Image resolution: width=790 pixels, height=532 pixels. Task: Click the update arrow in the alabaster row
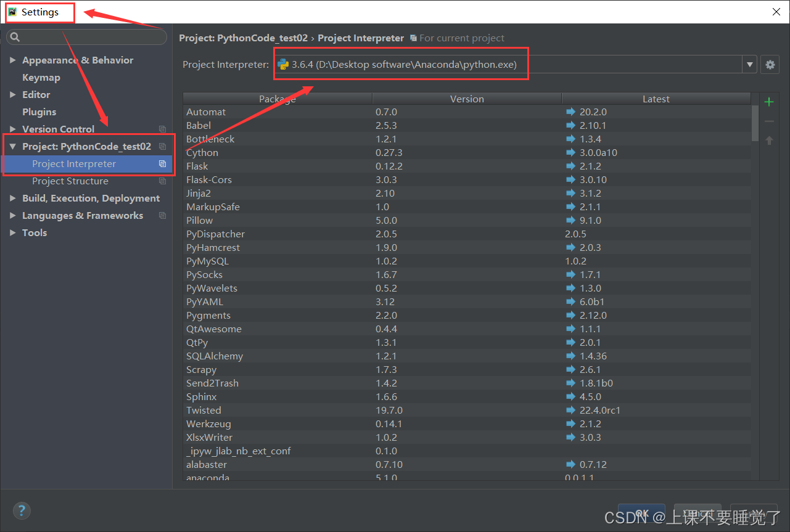[570, 465]
